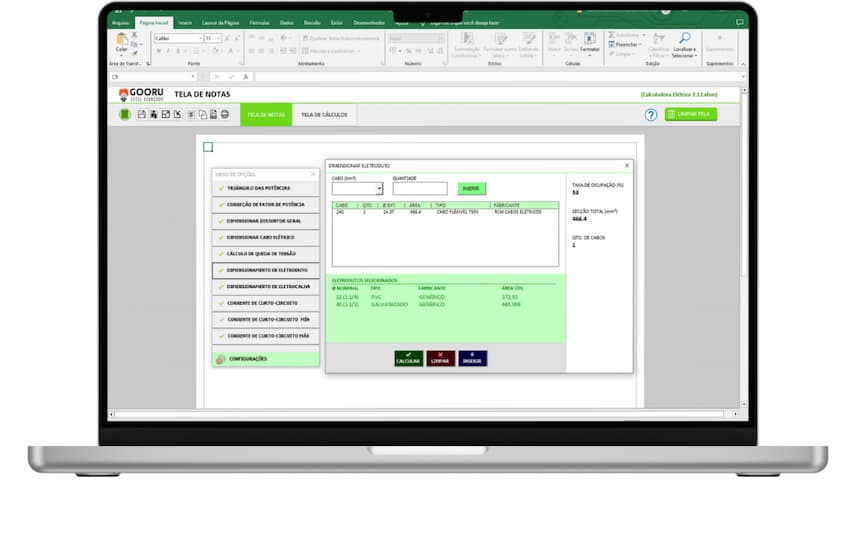Click the comments icon at ribbon top right

740,22
